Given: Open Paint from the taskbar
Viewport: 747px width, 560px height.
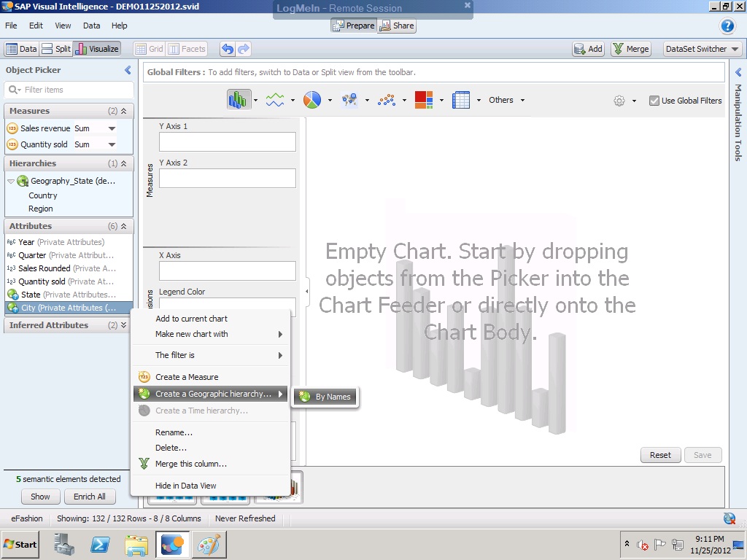Looking at the screenshot, I should (209, 544).
